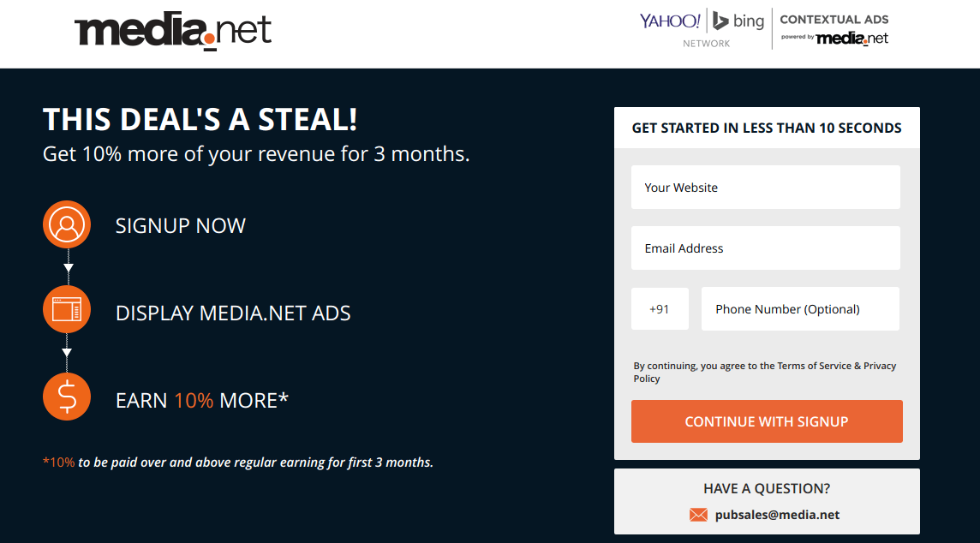Open the Privacy Policy link
Screen dimensions: 980x543
765,372
